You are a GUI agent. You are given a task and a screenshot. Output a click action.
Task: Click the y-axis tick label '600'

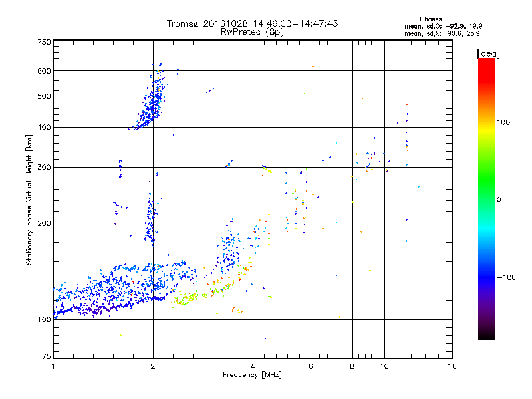pos(44,71)
